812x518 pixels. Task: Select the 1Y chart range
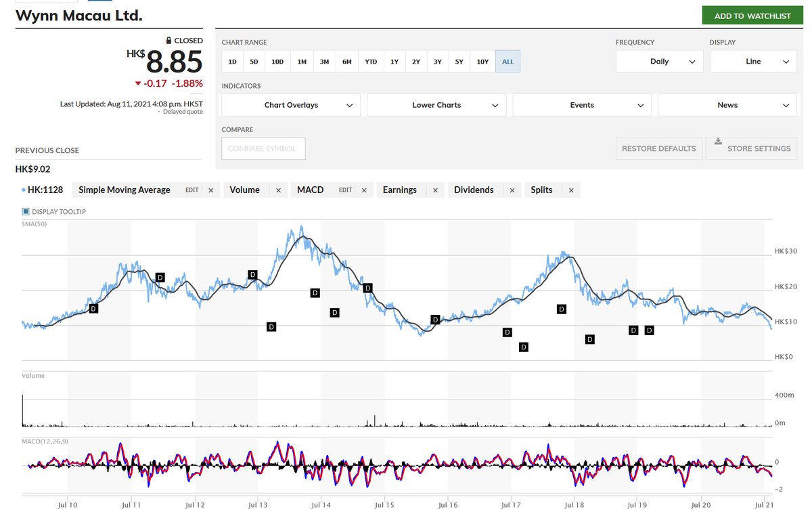pyautogui.click(x=394, y=62)
